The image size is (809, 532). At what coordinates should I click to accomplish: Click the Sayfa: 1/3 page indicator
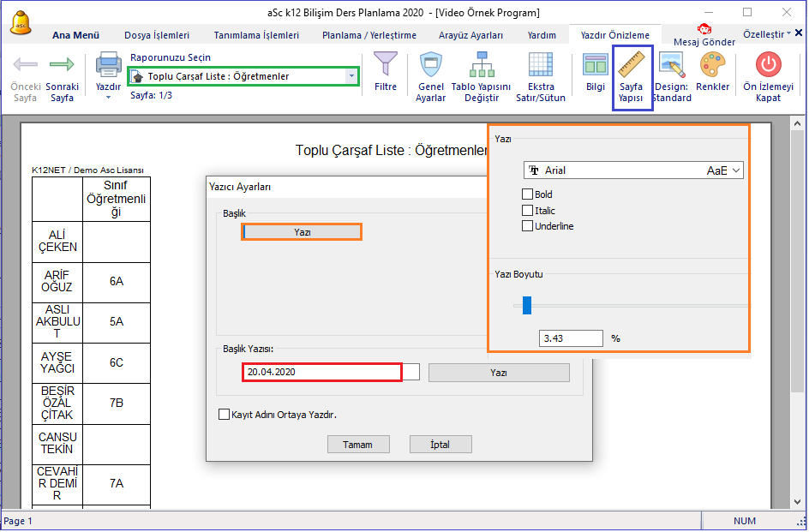tap(151, 95)
